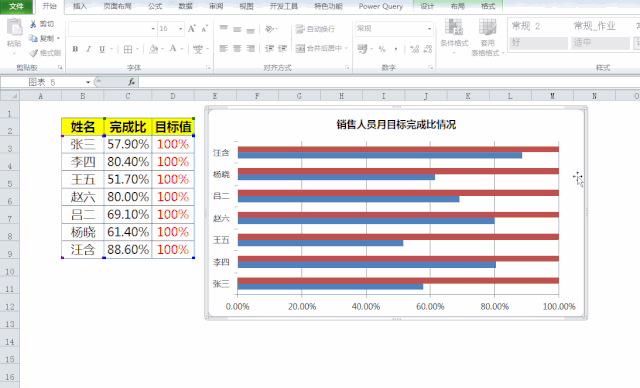Apply middle vertical alignment
This screenshot has height=388, width=640.
pos(237,29)
